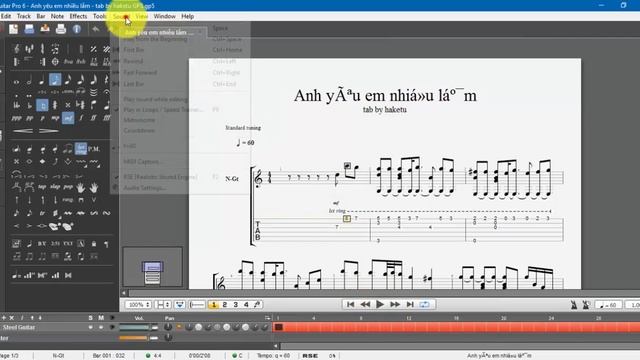Jump to the first bar
Image resolution: width=640 pixels, height=360 pixels.
(350, 304)
